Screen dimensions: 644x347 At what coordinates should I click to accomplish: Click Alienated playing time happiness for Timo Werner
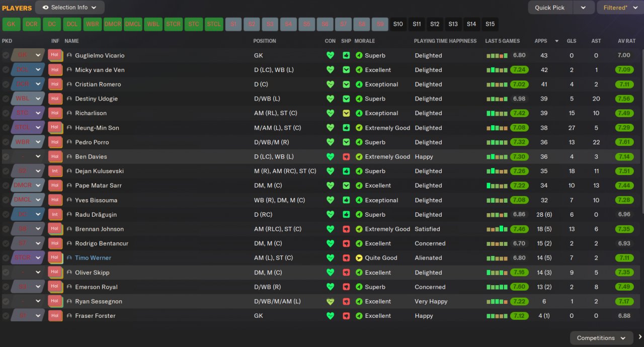tap(429, 258)
